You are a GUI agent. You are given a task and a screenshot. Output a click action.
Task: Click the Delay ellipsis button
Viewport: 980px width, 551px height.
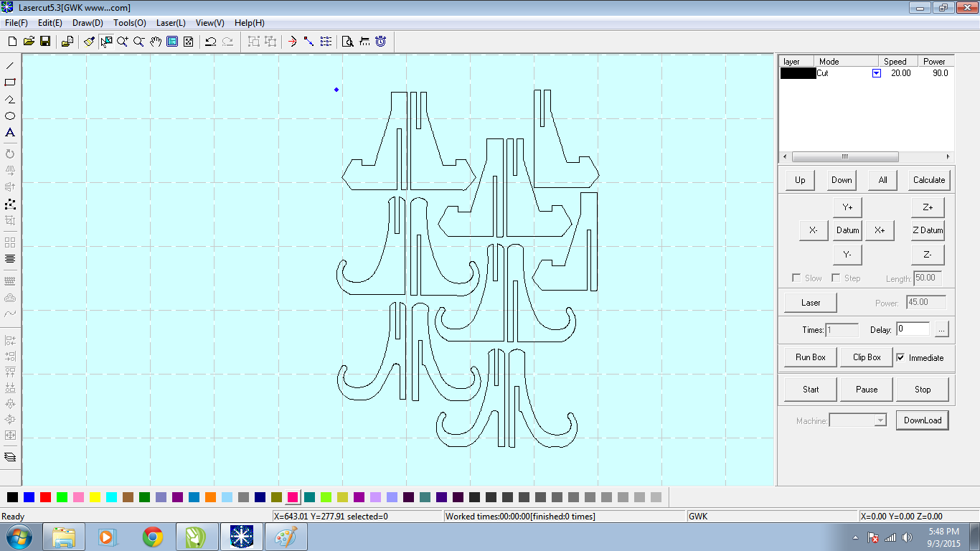click(941, 330)
